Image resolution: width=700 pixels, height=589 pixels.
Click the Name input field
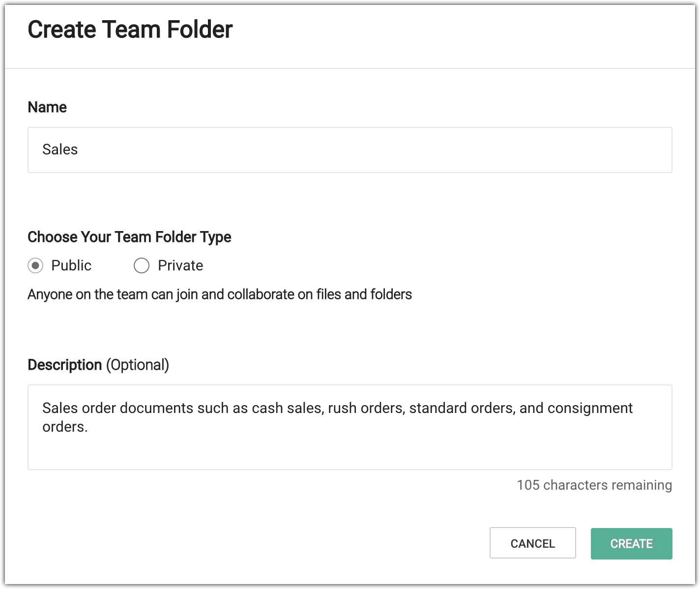(x=349, y=150)
